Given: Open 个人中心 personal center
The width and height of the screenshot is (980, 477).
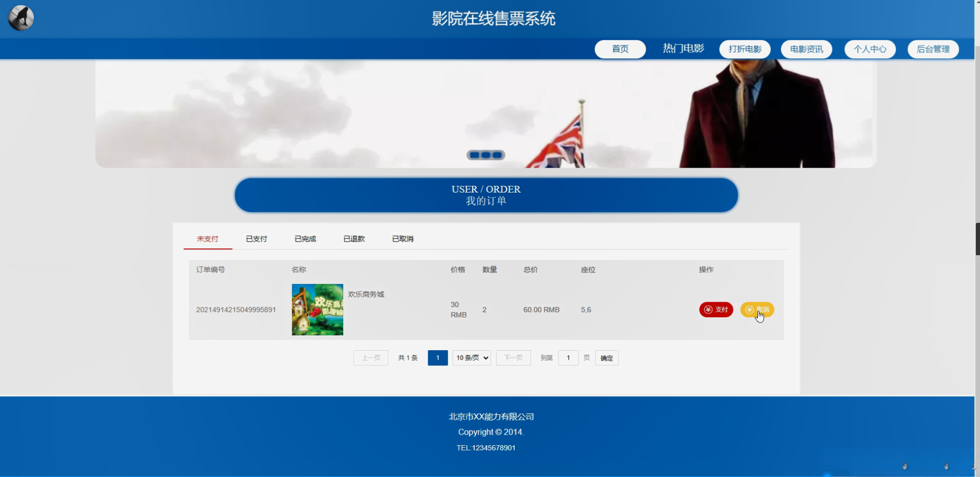Looking at the screenshot, I should (870, 49).
